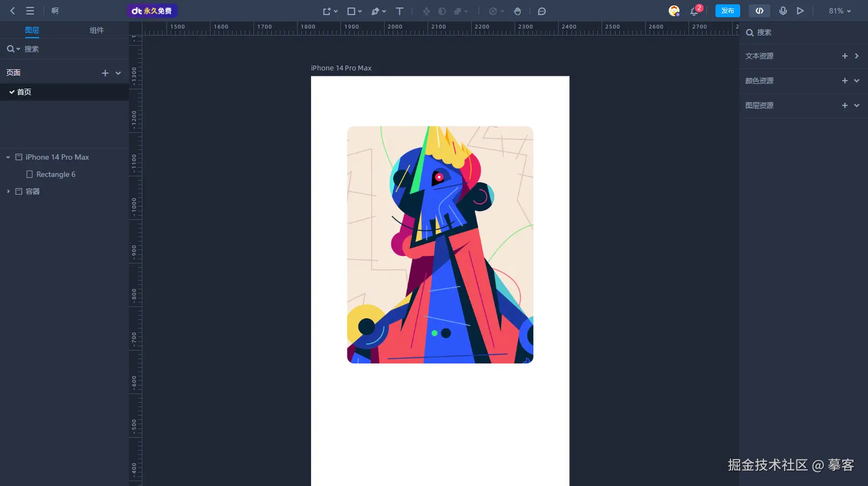Open the boolean operation dropdown arrow
The image size is (868, 486).
(x=466, y=11)
